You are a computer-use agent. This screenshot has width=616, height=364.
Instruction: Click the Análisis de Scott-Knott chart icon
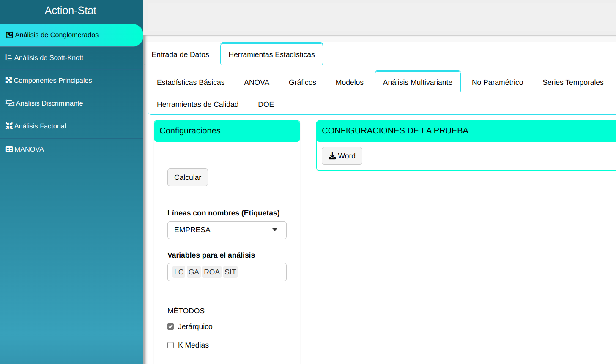click(9, 57)
